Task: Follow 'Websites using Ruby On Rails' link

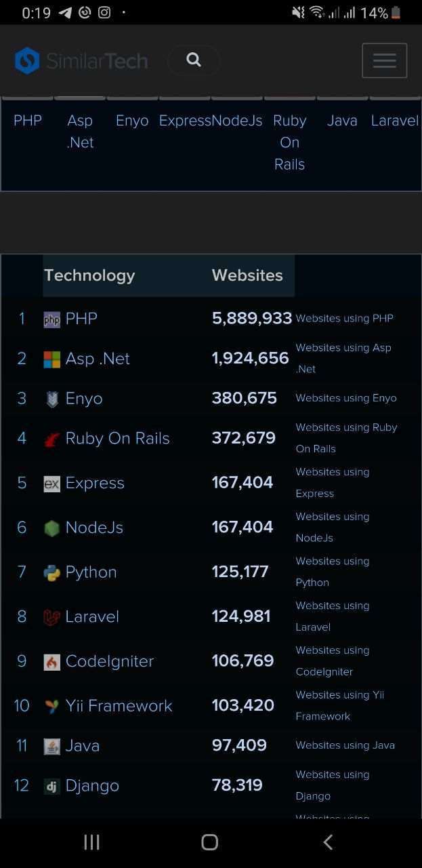Action: (x=346, y=438)
